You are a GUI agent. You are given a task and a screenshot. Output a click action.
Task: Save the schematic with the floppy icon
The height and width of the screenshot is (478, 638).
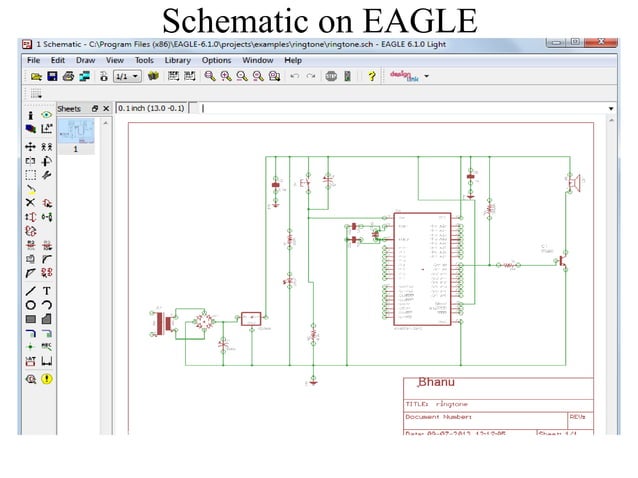click(x=52, y=76)
